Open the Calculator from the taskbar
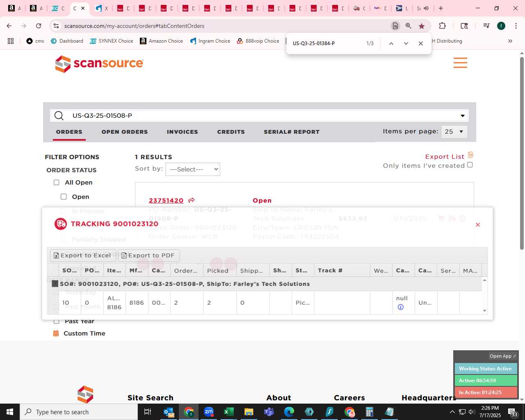This screenshot has height=420, width=525. [370, 412]
